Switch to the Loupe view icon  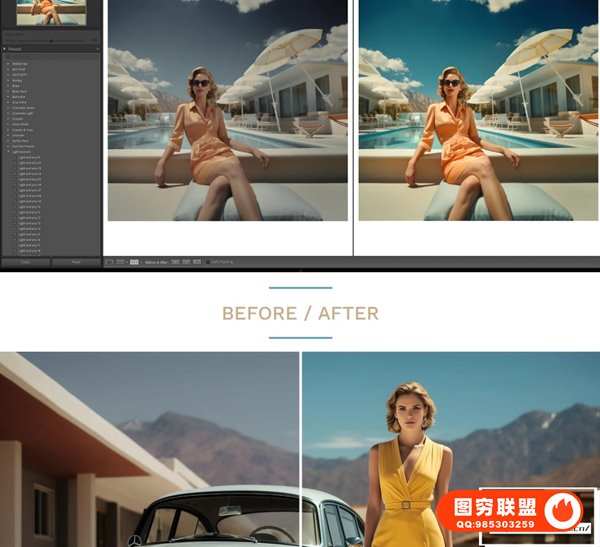109,262
